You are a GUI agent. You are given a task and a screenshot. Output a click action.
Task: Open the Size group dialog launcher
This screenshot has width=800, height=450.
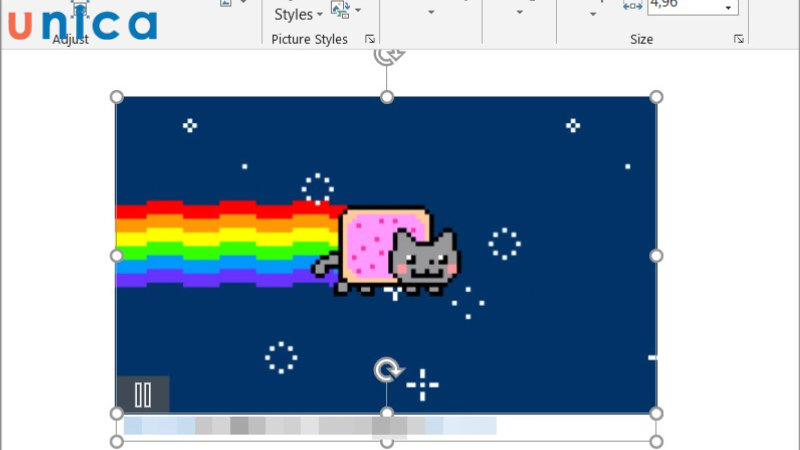739,40
